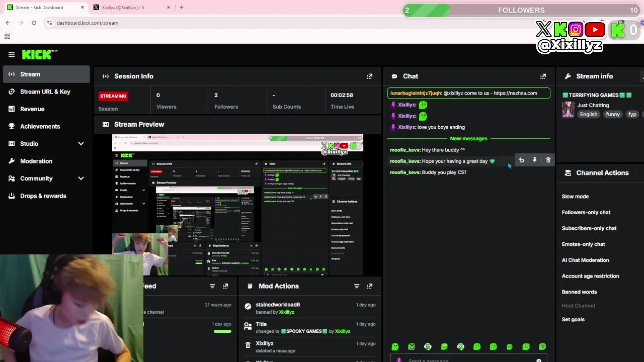644x362 pixels.
Task: Click the browser address bar
Action: click(221, 23)
